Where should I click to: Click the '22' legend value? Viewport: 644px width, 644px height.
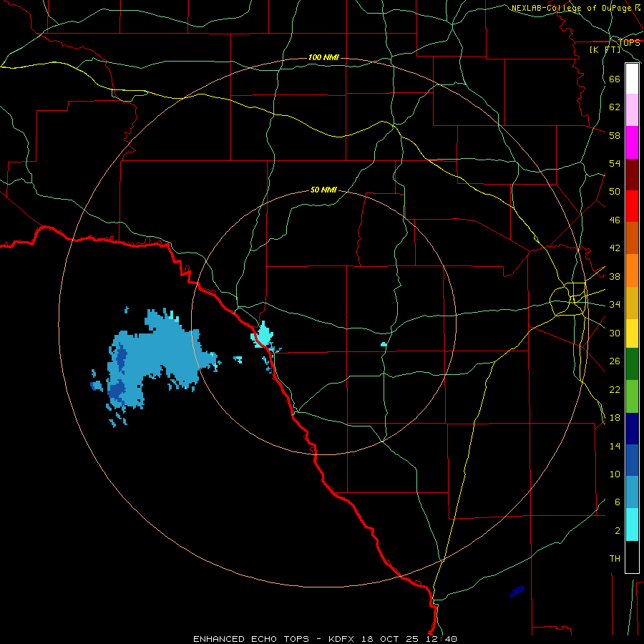tap(615, 389)
